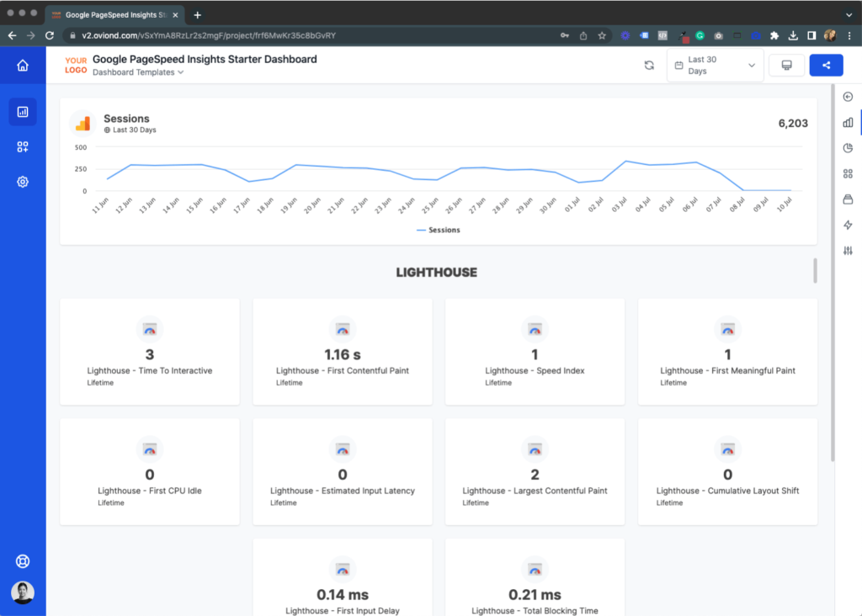862x616 pixels.
Task: Select the Total Blocking Time card icon
Action: point(535,569)
